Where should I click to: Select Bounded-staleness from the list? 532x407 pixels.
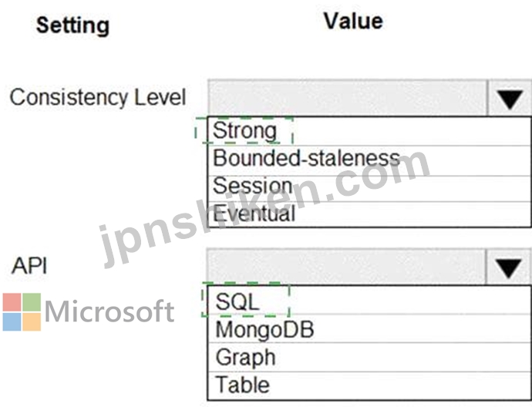(369, 161)
